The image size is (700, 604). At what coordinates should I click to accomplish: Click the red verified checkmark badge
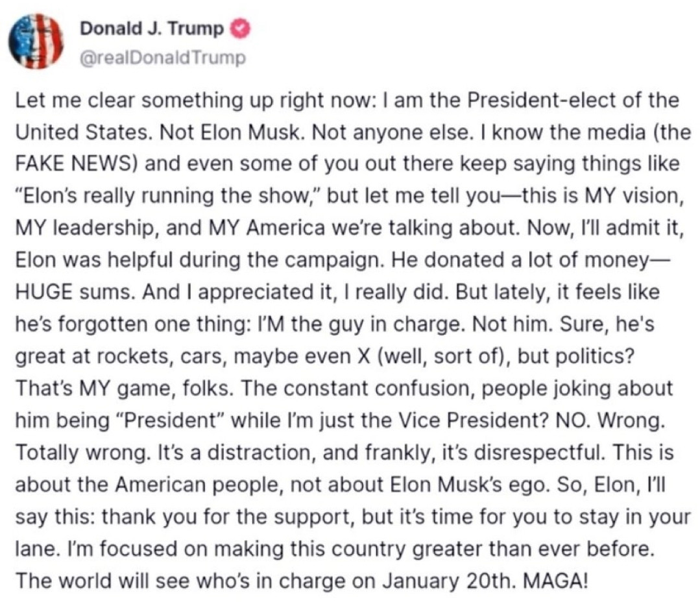click(x=240, y=29)
